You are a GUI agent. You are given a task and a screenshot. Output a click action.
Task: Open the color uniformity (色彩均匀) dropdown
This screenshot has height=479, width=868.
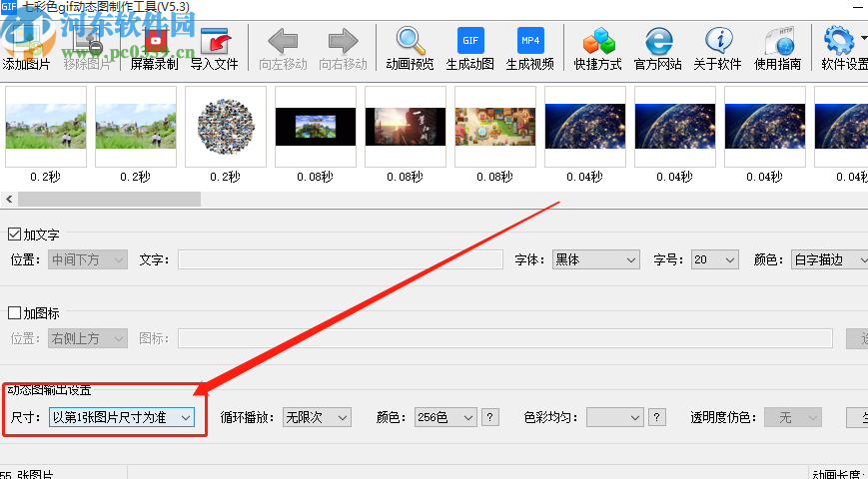point(615,417)
